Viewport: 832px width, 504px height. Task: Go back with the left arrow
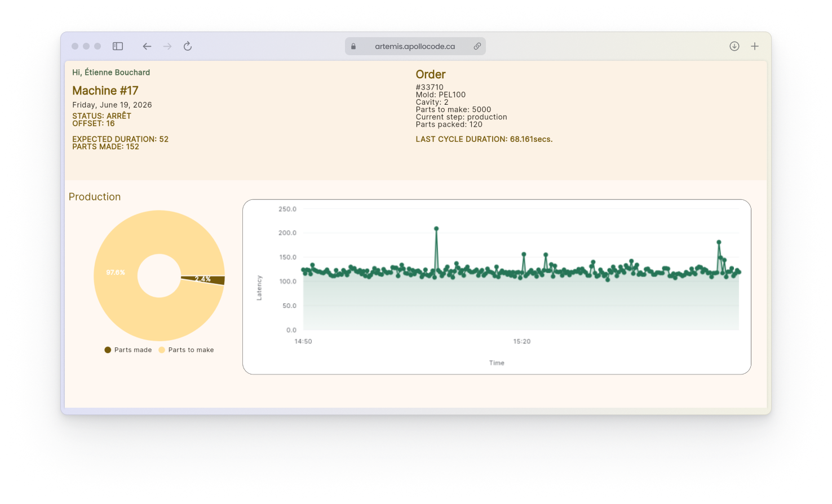[147, 46]
